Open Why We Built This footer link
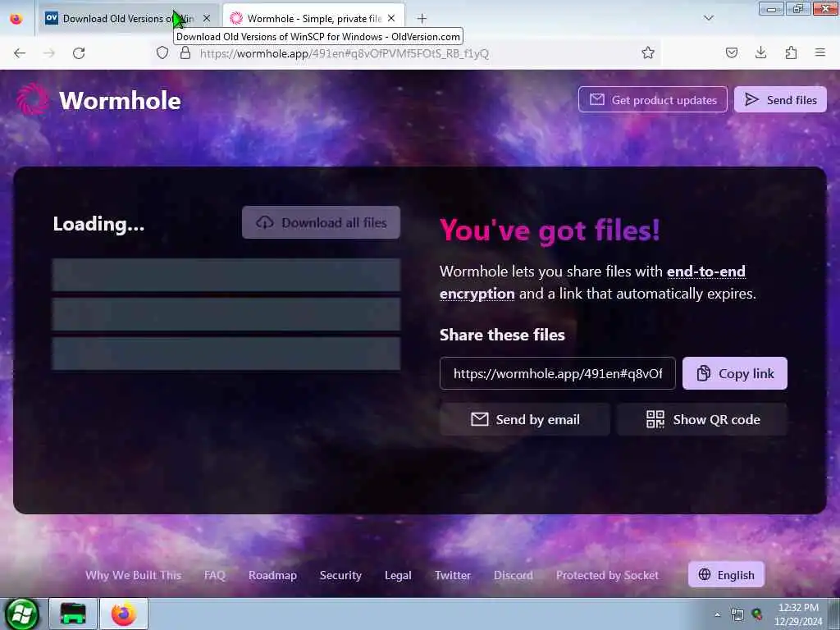 (x=134, y=575)
